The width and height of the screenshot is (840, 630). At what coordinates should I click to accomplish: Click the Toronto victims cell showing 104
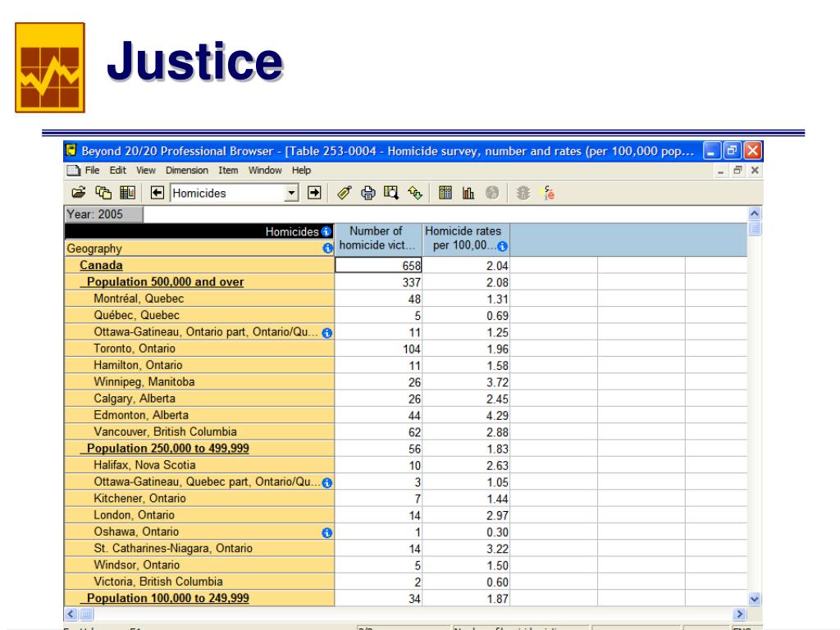coord(378,349)
